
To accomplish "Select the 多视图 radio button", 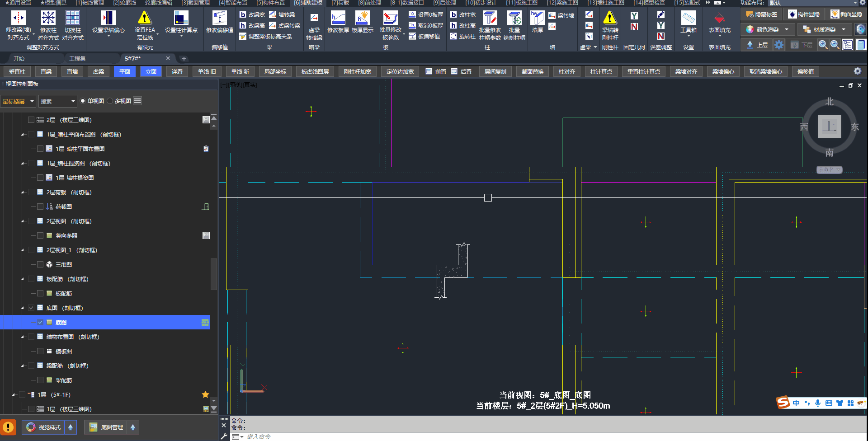I will [110, 101].
